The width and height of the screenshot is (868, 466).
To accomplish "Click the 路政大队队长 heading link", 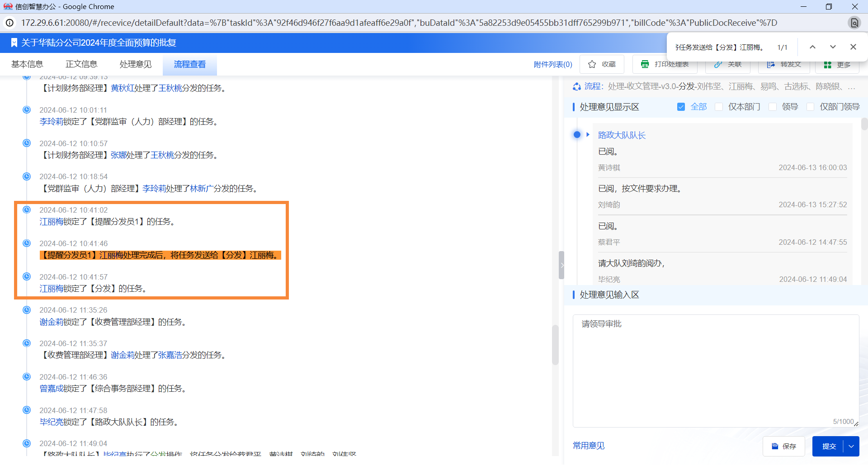I will (x=622, y=135).
